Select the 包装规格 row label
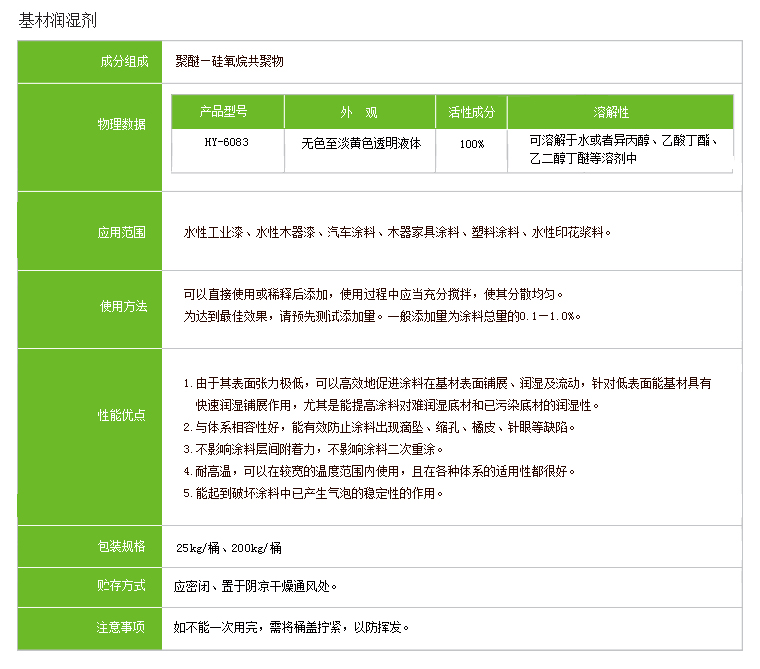 pyautogui.click(x=122, y=546)
